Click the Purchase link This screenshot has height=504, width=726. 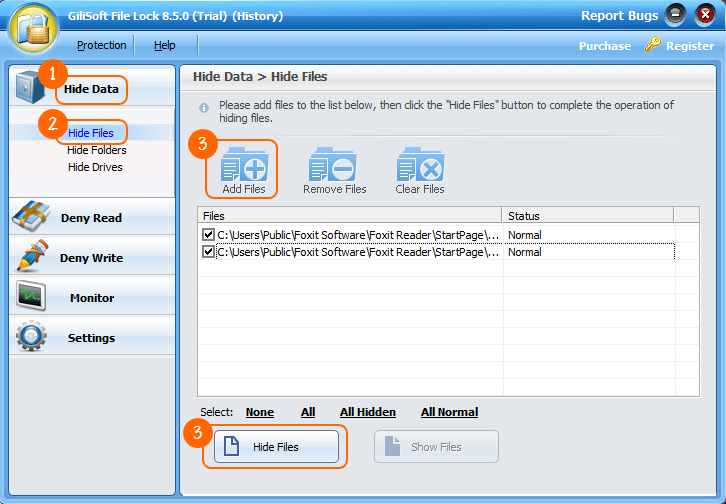[605, 46]
